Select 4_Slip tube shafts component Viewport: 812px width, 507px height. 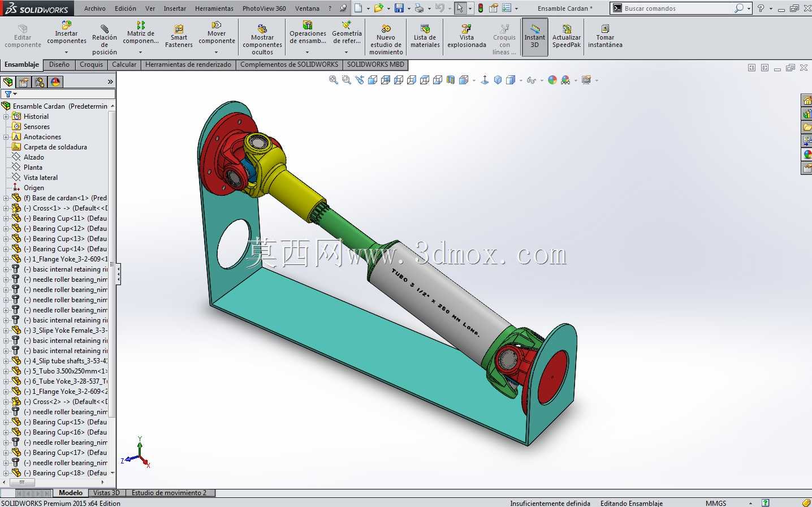pos(66,361)
